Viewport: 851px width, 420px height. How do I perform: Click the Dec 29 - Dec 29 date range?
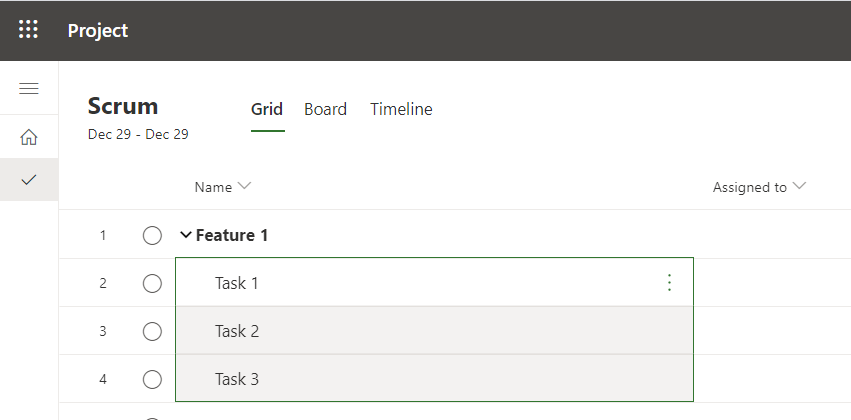(138, 134)
